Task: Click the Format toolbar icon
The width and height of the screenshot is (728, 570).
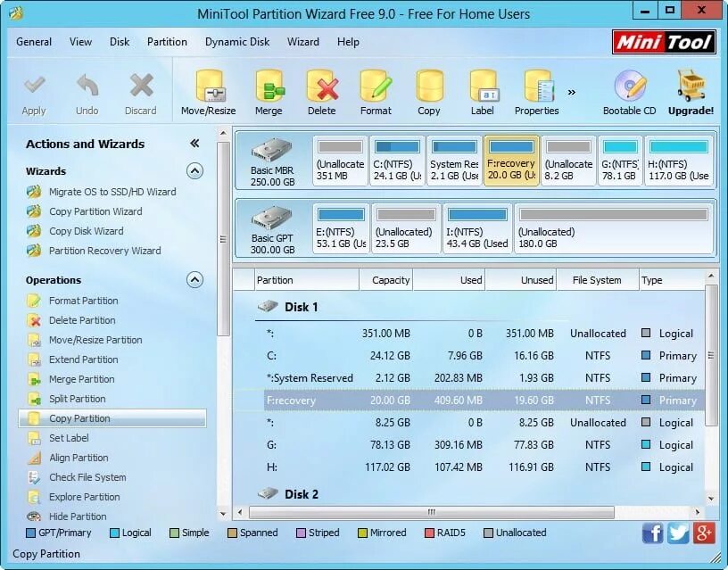Action: click(x=376, y=87)
